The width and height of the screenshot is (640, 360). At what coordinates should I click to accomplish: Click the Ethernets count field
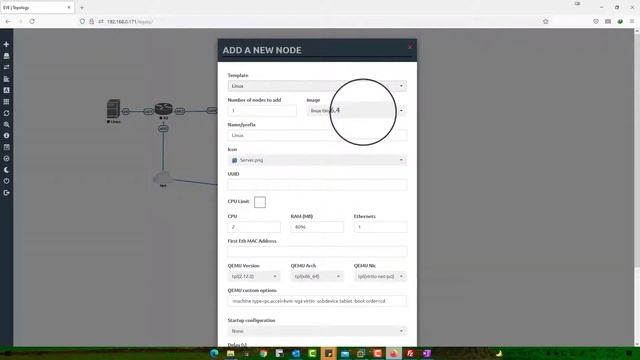coord(380,227)
